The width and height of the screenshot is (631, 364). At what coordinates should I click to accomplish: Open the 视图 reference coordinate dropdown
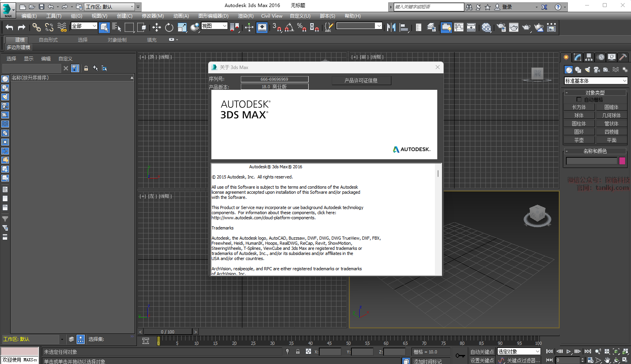[214, 26]
